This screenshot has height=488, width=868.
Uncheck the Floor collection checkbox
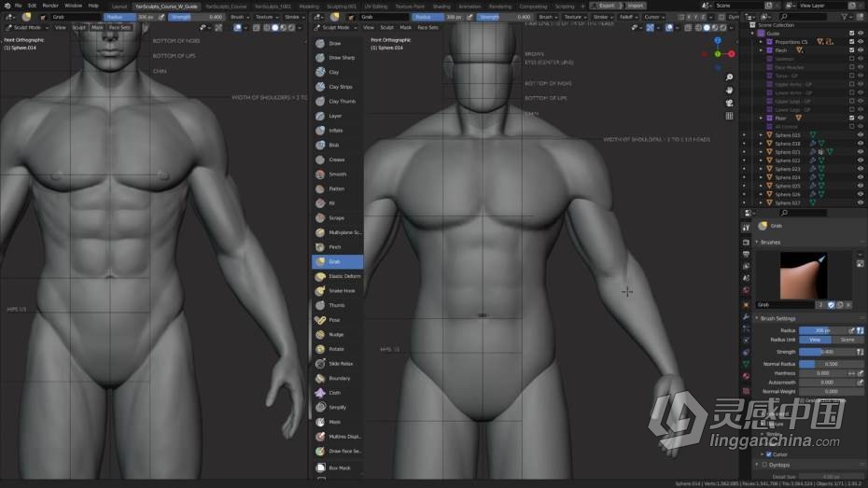click(x=851, y=118)
